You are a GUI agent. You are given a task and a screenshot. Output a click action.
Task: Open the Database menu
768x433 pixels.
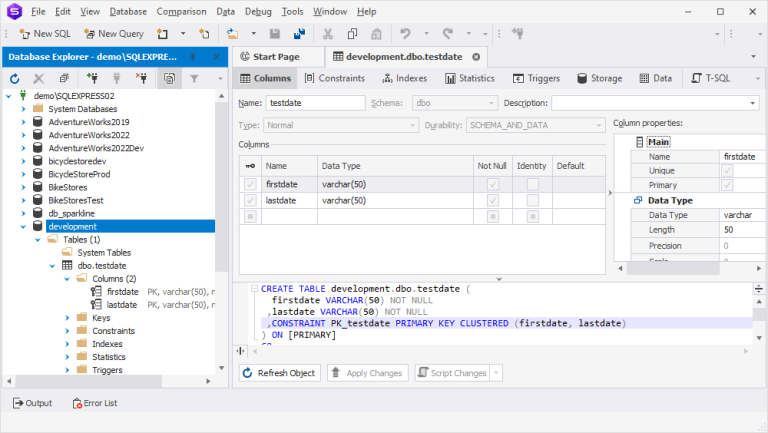coord(128,11)
